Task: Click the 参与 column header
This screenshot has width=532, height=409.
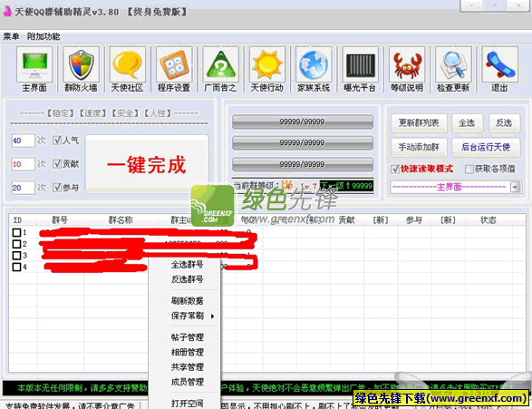Action: click(414, 220)
